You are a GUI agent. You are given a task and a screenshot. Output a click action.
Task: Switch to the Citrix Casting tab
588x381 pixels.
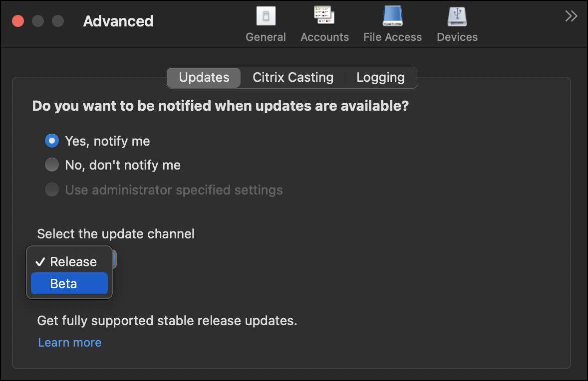293,78
